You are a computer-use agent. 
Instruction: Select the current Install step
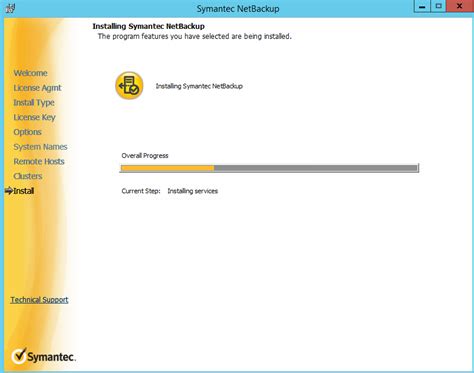click(x=24, y=191)
